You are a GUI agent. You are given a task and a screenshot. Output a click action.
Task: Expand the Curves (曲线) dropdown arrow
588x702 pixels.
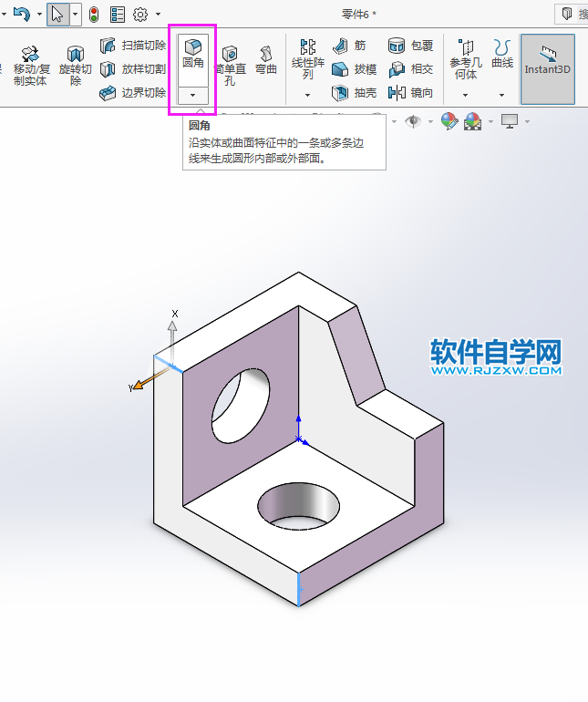click(x=501, y=95)
